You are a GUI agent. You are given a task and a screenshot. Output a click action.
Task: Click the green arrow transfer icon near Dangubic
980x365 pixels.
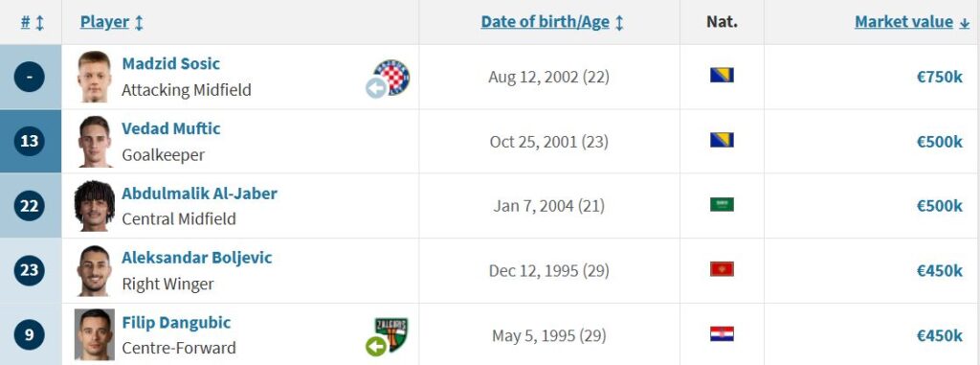point(376,346)
